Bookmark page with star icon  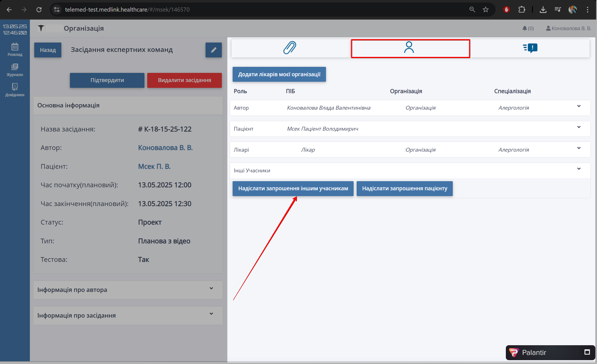coord(486,10)
